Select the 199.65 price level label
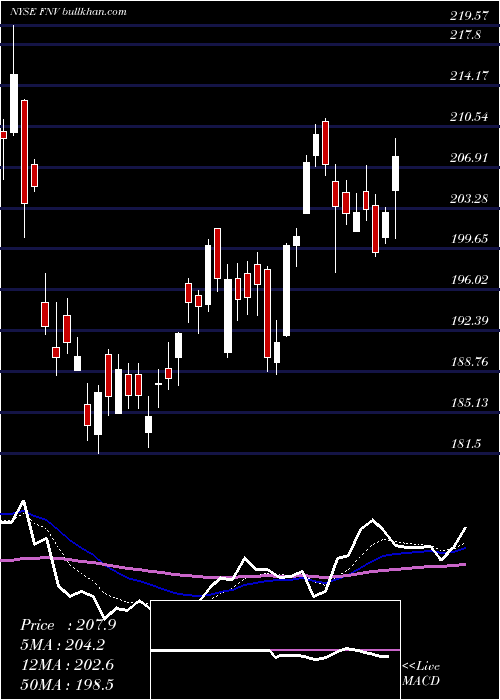 [468, 239]
